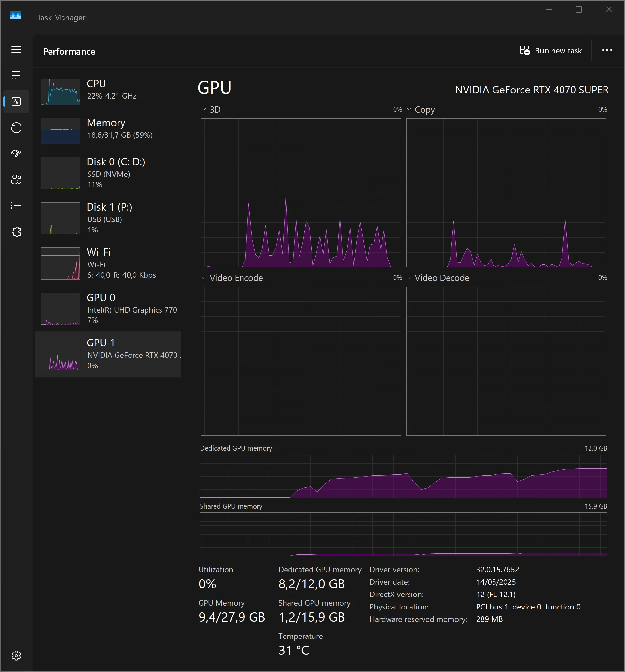This screenshot has width=625, height=672.
Task: Open the hamburger navigation menu
Action: (16, 50)
